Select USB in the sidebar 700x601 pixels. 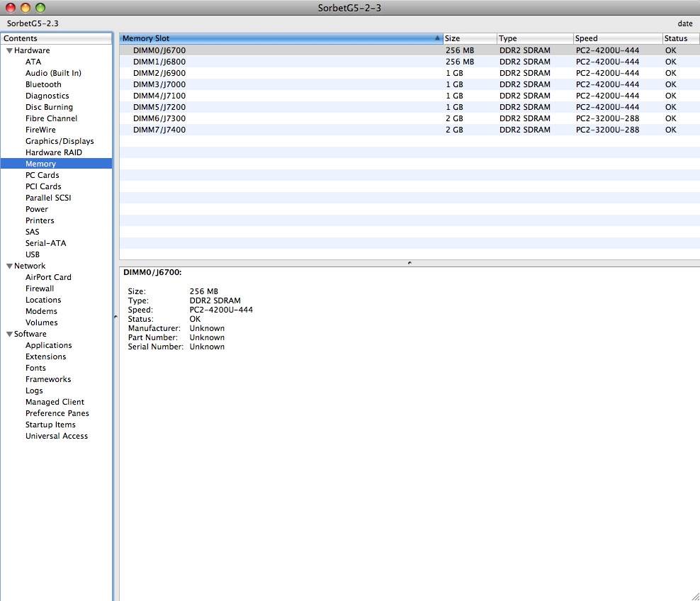[33, 254]
